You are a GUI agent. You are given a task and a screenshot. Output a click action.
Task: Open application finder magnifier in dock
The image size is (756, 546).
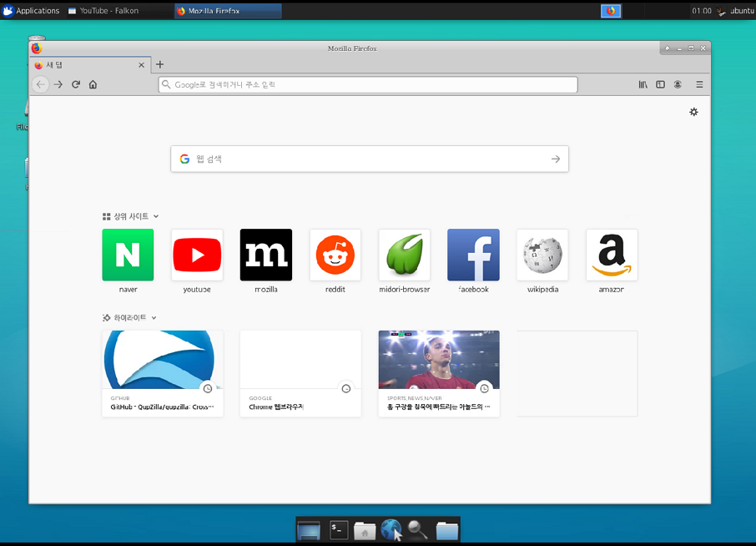417,530
